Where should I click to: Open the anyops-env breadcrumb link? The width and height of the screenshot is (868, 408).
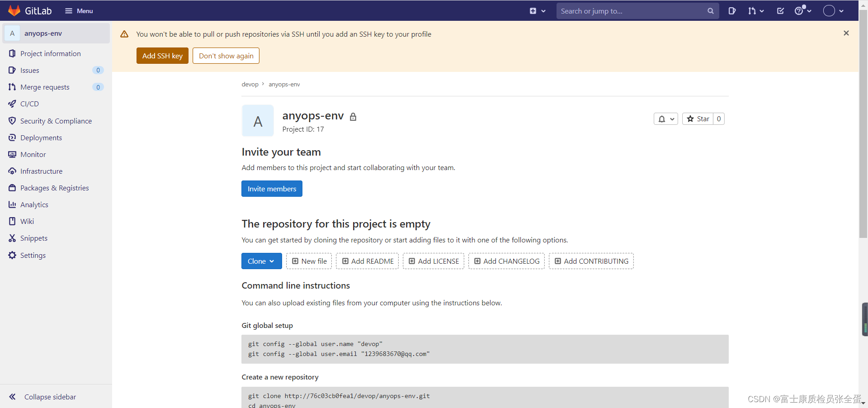tap(284, 84)
